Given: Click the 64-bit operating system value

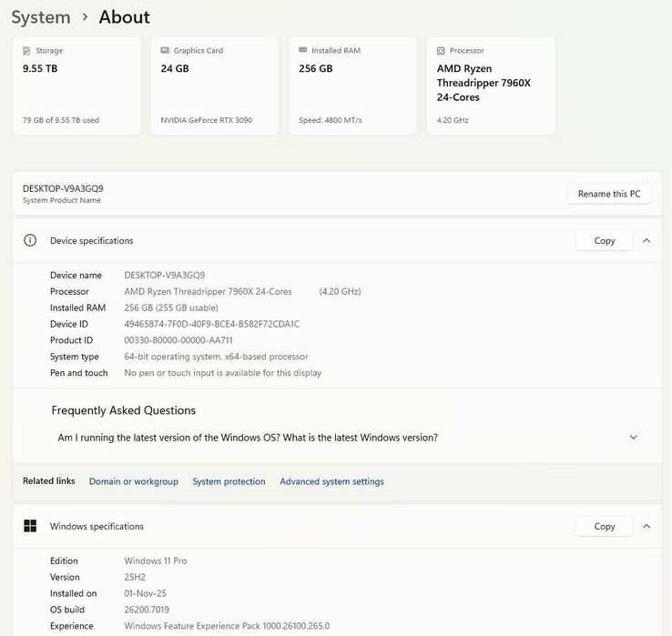Looking at the screenshot, I should (216, 357).
